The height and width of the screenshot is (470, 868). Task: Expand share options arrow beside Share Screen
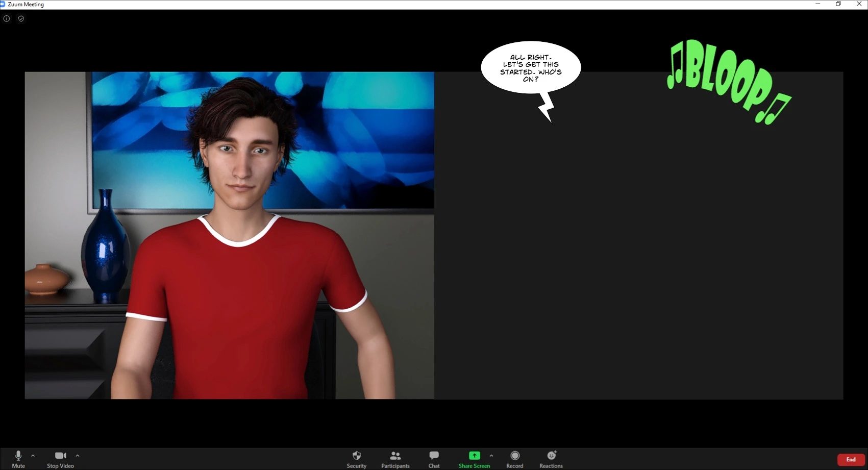pyautogui.click(x=491, y=456)
